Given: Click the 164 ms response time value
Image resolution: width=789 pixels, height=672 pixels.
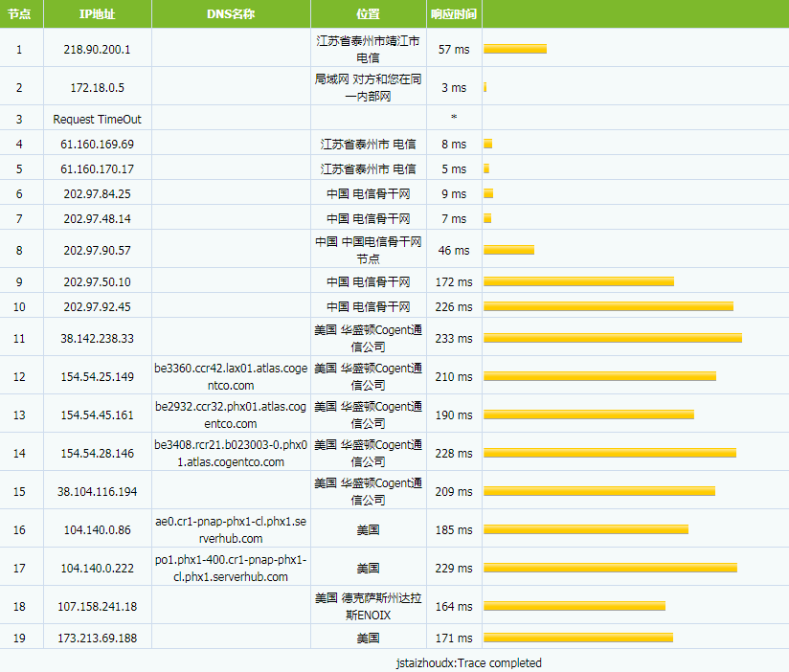Looking at the screenshot, I should click(454, 606).
